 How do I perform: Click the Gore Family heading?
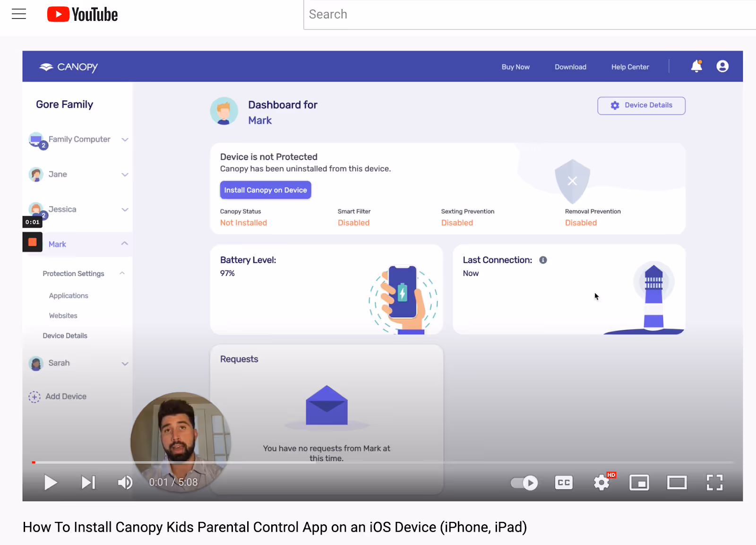pyautogui.click(x=64, y=104)
